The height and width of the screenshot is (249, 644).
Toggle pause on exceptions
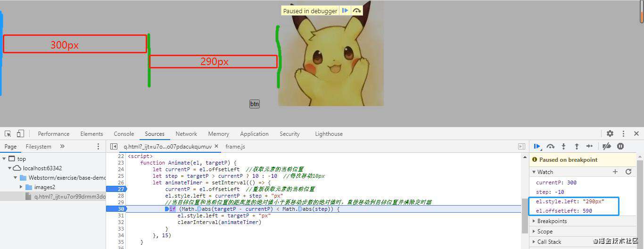point(620,147)
